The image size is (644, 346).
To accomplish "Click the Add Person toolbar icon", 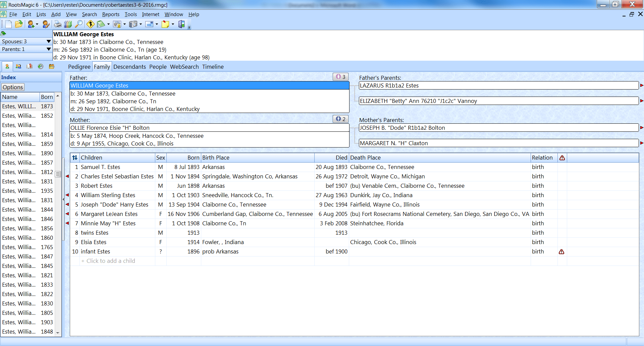I will click(31, 24).
